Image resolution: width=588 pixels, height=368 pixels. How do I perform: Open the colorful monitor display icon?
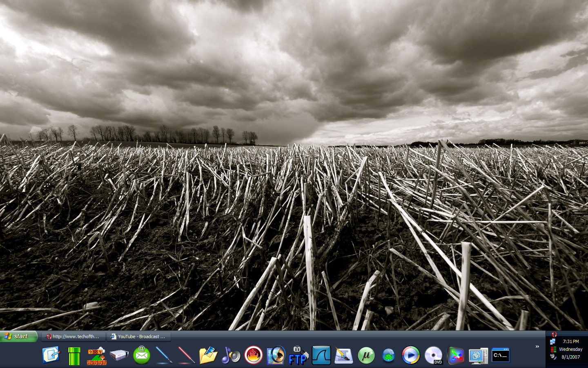(456, 355)
